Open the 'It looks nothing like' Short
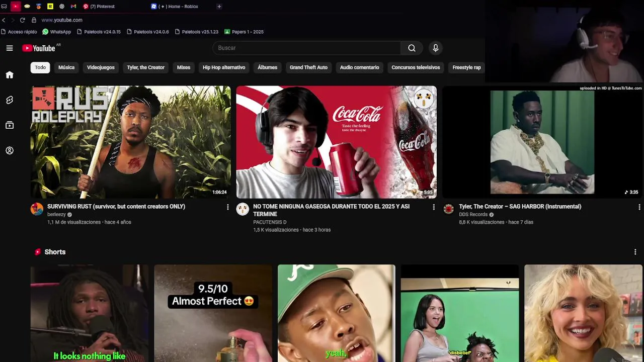644x362 pixels. coord(90,313)
